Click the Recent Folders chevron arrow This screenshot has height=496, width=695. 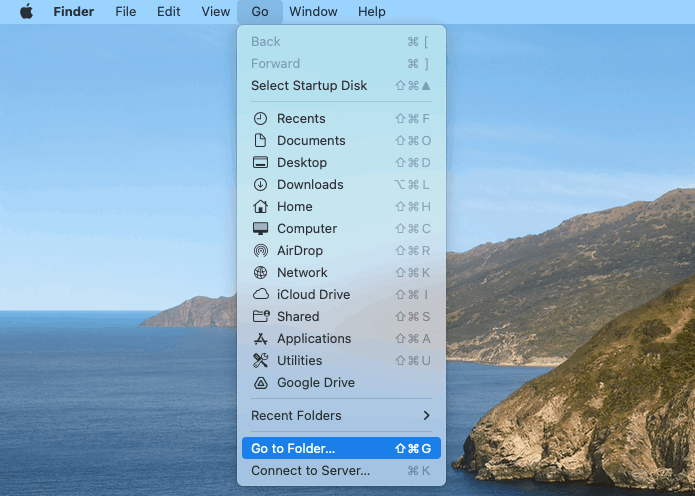pyautogui.click(x=426, y=415)
